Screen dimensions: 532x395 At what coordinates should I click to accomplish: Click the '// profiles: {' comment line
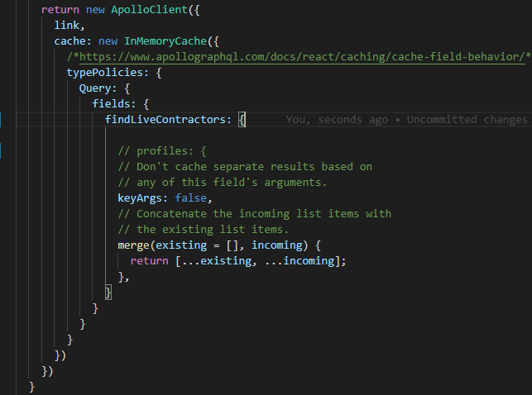[162, 151]
